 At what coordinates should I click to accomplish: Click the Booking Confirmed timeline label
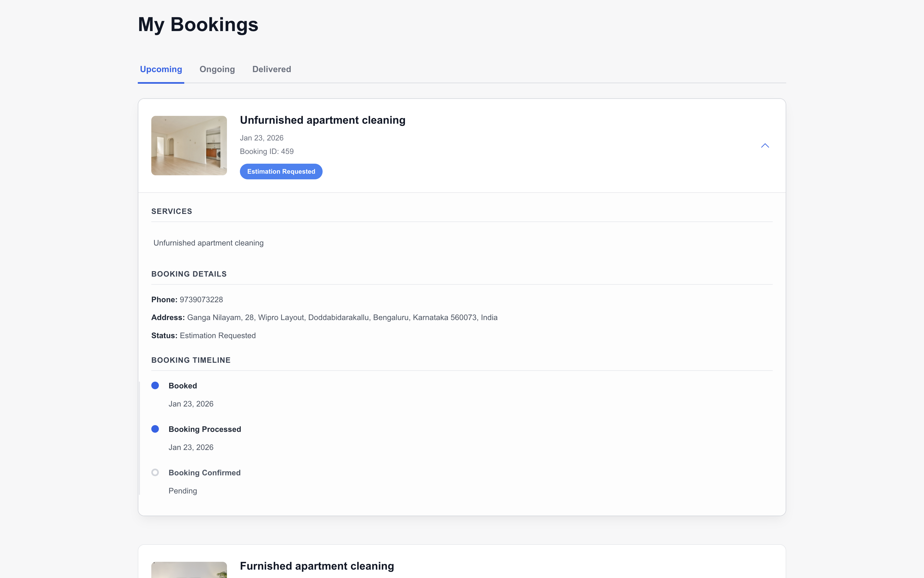click(x=205, y=473)
